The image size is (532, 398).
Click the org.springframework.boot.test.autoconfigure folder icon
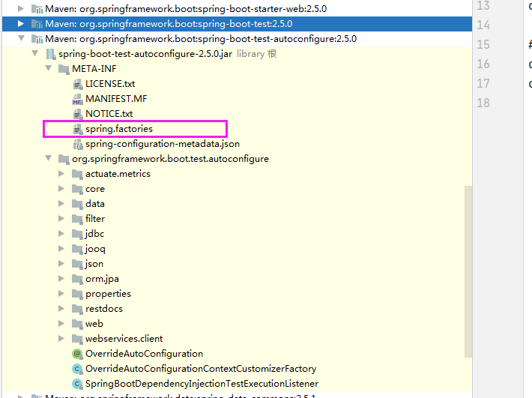[x=64, y=159]
